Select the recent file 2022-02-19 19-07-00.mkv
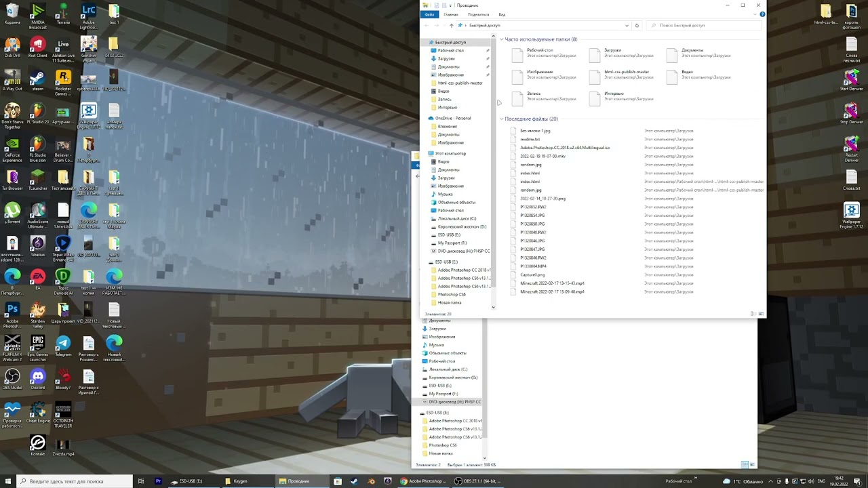868x488 pixels. coord(542,156)
